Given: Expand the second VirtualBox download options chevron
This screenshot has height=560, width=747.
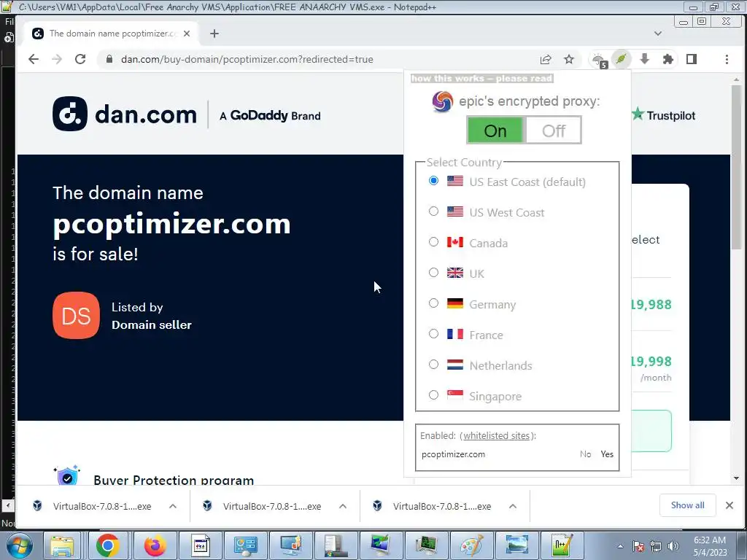Looking at the screenshot, I should pyautogui.click(x=343, y=506).
